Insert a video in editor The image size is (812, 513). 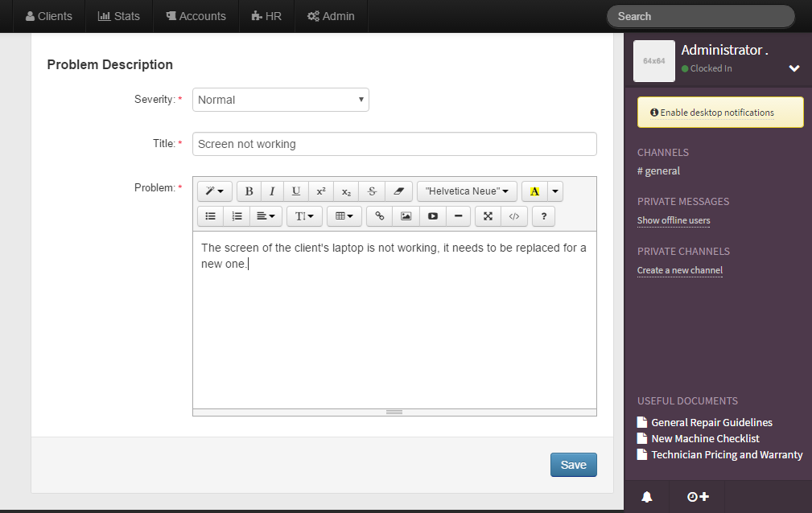(x=432, y=216)
